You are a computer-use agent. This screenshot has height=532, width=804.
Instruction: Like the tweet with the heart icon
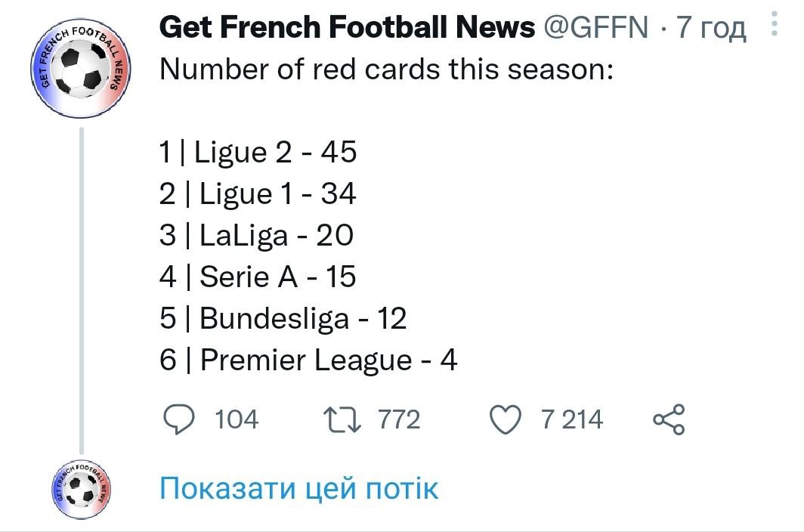(507, 419)
